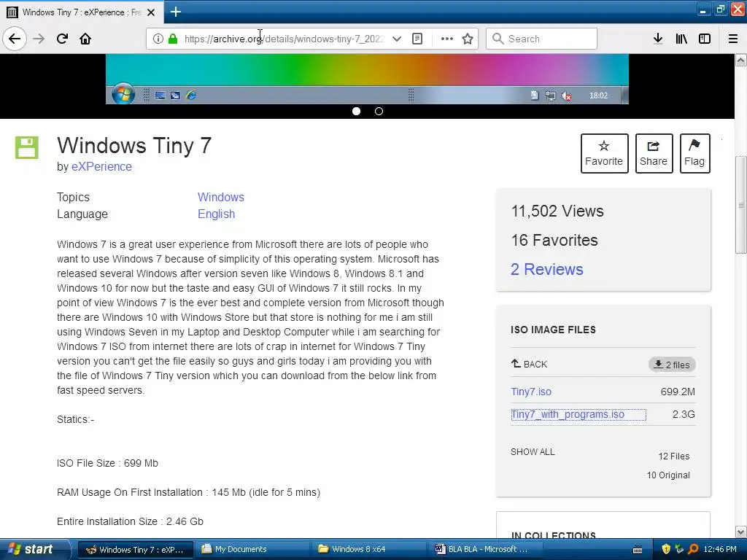Screen dimensions: 747x560
Task: Open the library bookmarks icon
Action: pos(681,39)
